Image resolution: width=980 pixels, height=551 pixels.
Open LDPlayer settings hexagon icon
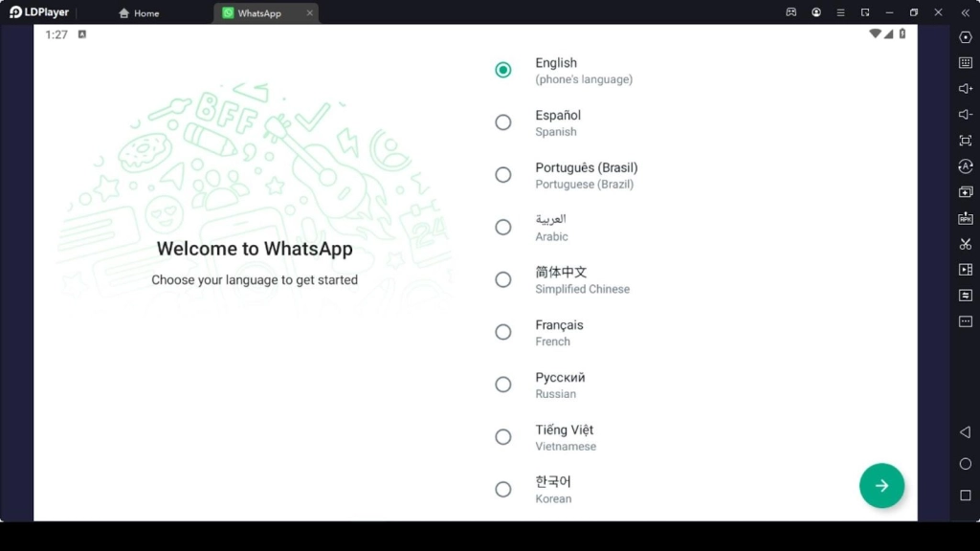(x=965, y=37)
